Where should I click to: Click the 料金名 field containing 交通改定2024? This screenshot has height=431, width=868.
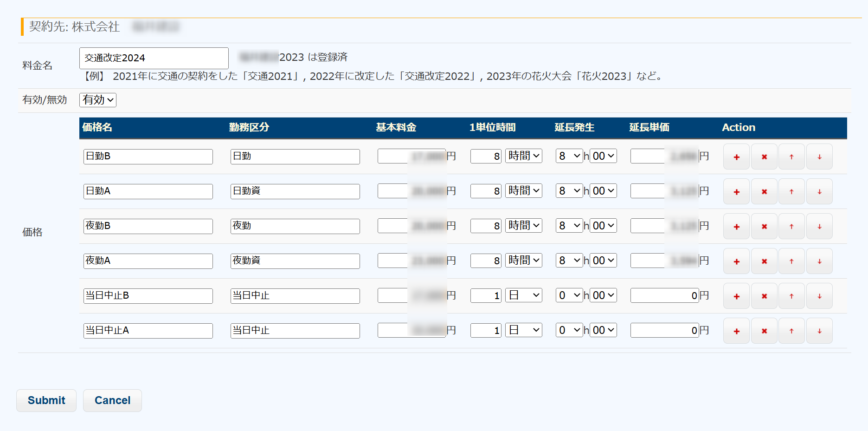click(x=154, y=58)
